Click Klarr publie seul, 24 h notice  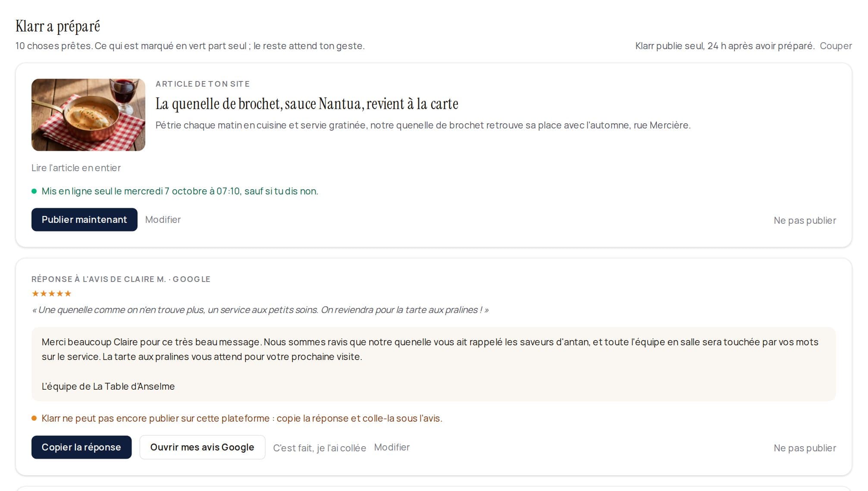[725, 46]
